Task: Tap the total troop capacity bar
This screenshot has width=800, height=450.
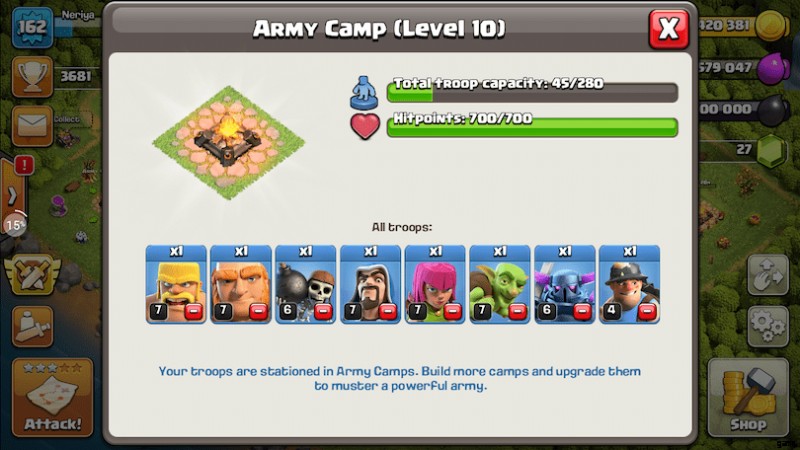Action: pos(532,92)
